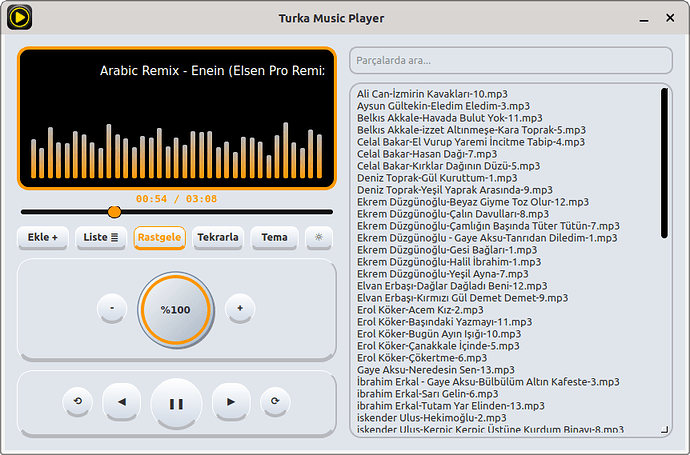Toggle Rastgele shuffle mode
Viewport: 690px width, 455px height.
[x=160, y=238]
